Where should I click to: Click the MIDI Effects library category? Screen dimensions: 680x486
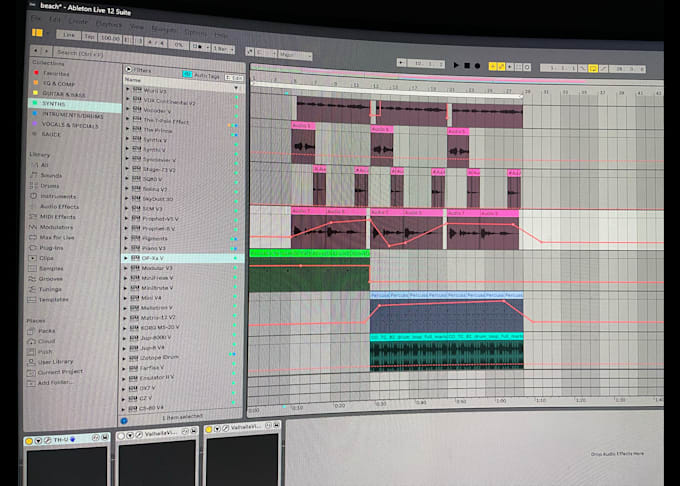point(57,217)
